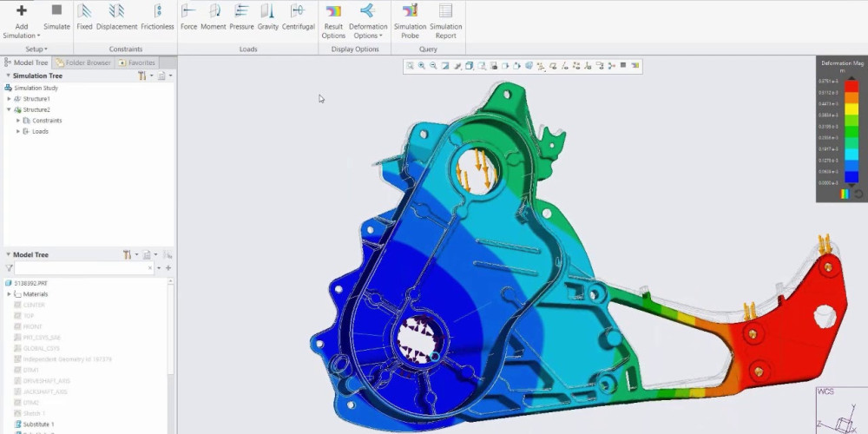
Task: Open Model Tree settings hammer icon
Action: coord(128,254)
